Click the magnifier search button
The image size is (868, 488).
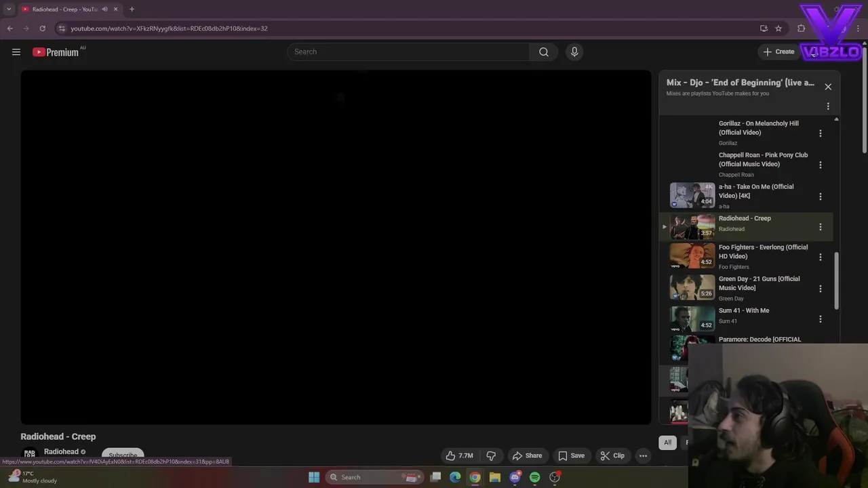(543, 52)
